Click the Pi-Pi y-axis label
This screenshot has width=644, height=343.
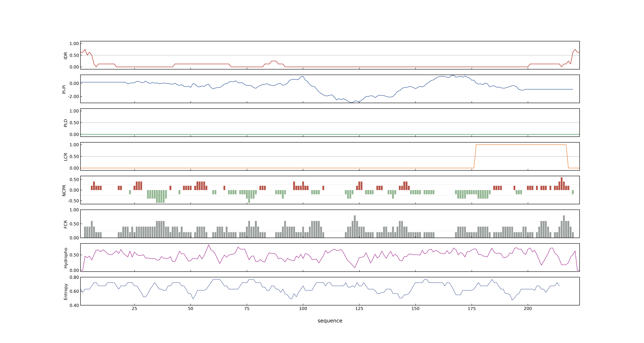coord(64,89)
